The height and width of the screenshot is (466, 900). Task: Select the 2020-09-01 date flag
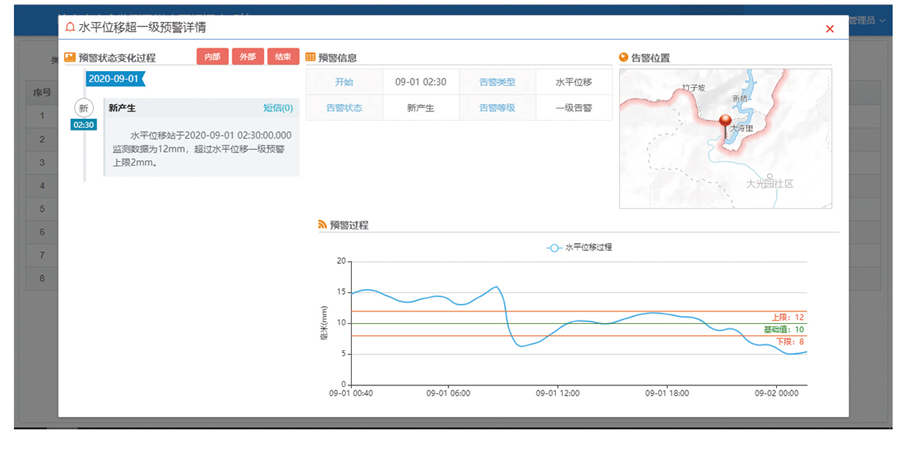(113, 78)
